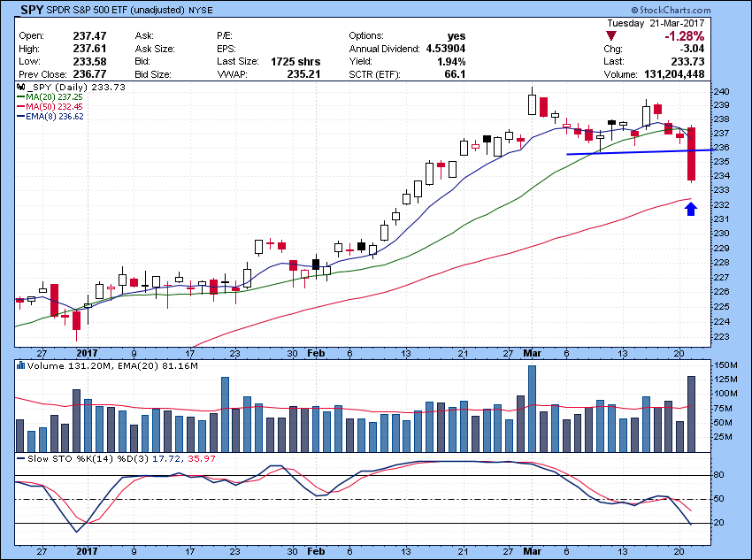Screen dimensions: 752x560
Task: Click the Open value 237.47
Action: 89,36
